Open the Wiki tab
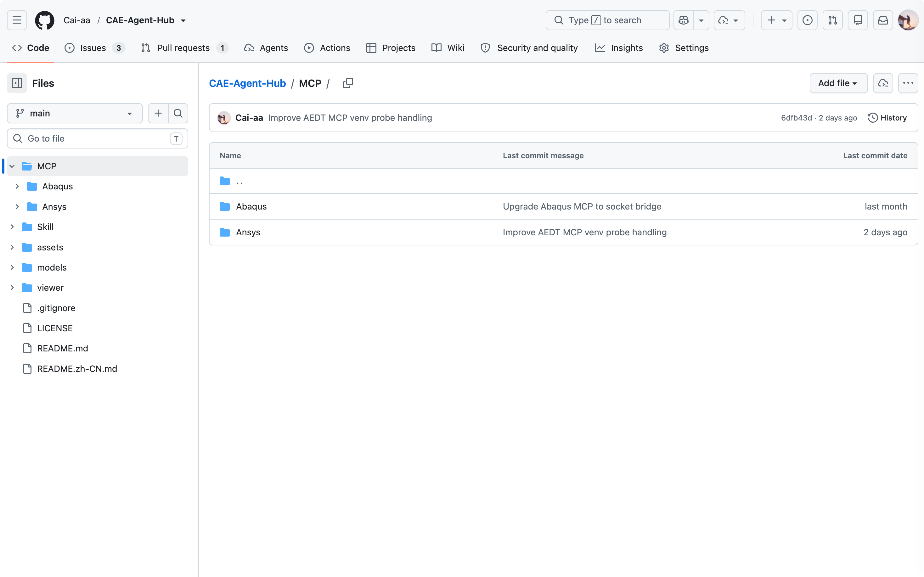Viewport: 924px width, 577px height. pyautogui.click(x=448, y=48)
